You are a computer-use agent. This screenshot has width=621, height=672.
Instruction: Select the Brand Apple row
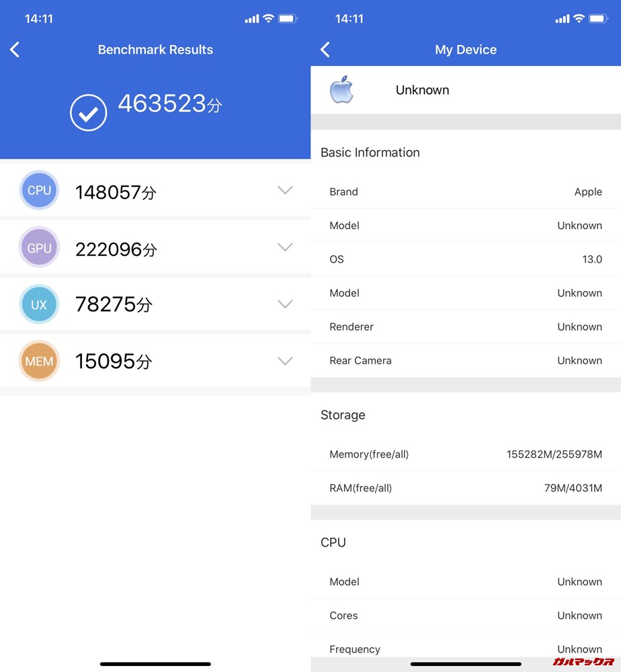tap(466, 192)
